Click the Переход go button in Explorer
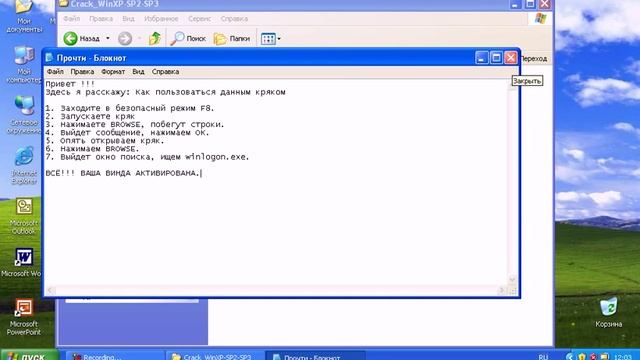 [534, 59]
